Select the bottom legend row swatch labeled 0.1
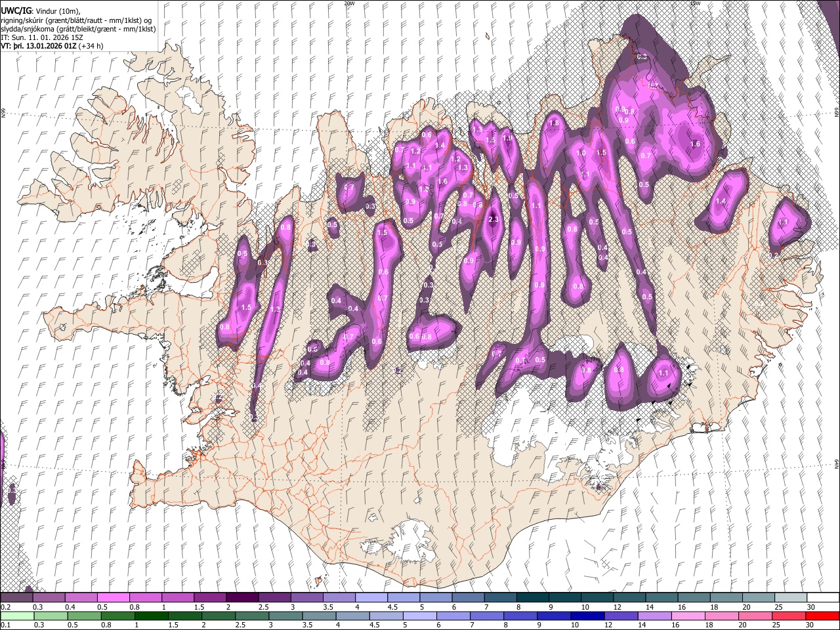The image size is (840, 630). [16, 616]
